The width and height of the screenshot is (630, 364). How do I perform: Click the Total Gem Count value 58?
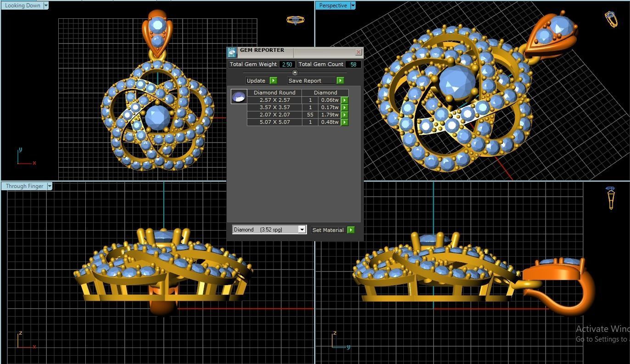click(x=353, y=65)
